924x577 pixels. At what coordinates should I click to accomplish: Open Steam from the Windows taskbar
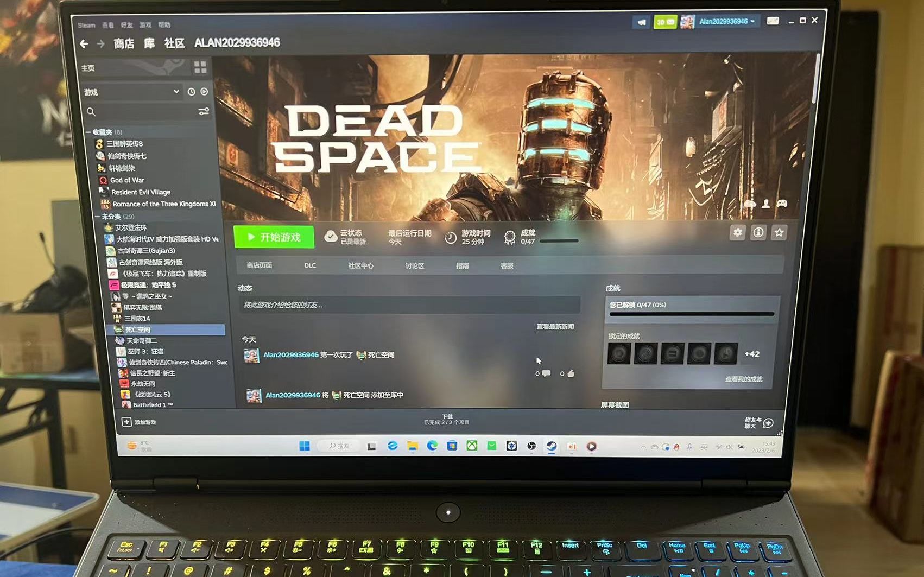click(x=552, y=446)
